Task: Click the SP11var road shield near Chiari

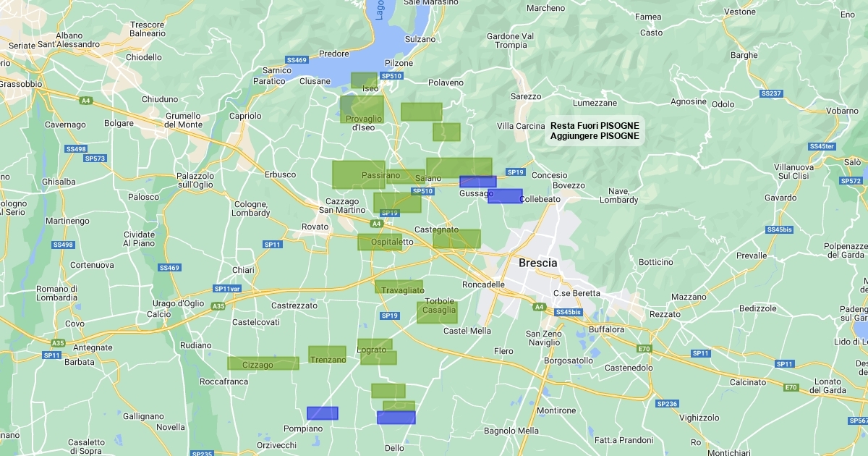Action: (227, 289)
